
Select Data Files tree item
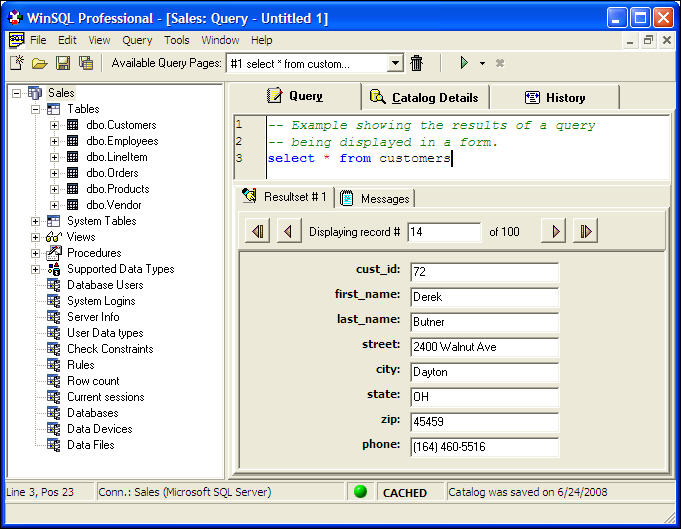tap(91, 445)
